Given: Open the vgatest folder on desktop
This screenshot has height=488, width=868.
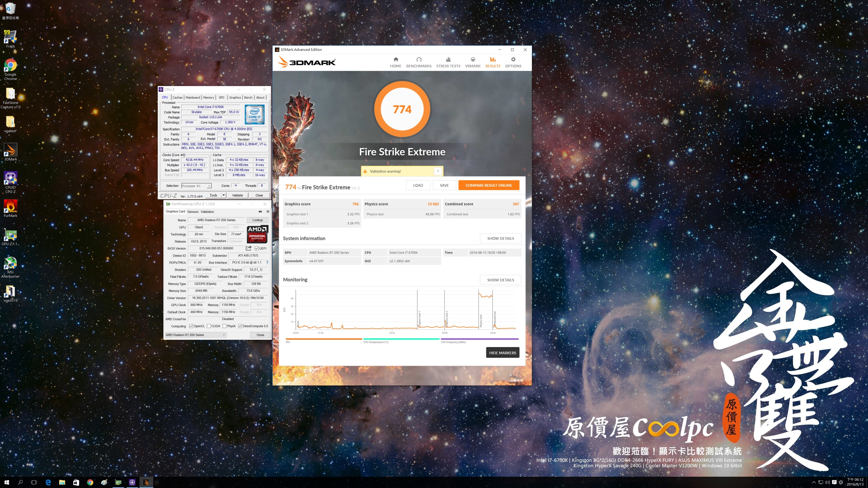Looking at the screenshot, I should point(10,124).
